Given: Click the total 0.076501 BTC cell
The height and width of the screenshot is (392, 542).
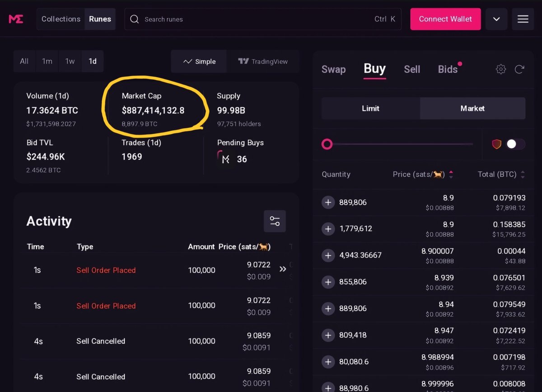Looking at the screenshot, I should click(x=509, y=278).
